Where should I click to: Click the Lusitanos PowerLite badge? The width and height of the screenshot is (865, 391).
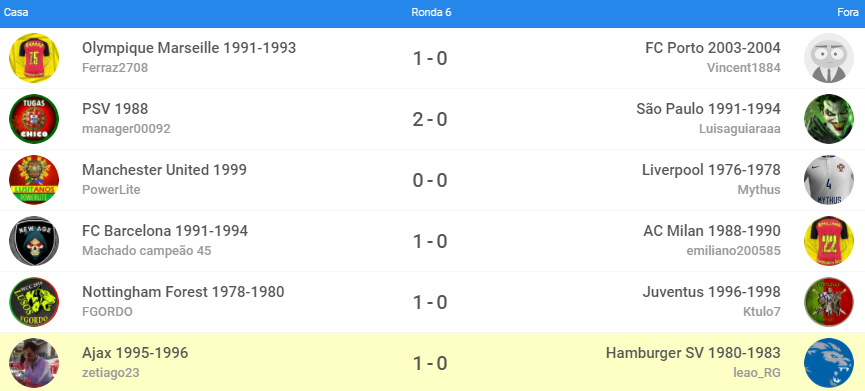pos(34,180)
